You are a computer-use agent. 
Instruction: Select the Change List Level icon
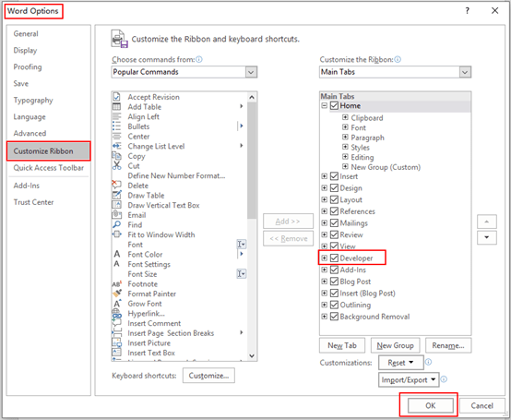pyautogui.click(x=116, y=146)
